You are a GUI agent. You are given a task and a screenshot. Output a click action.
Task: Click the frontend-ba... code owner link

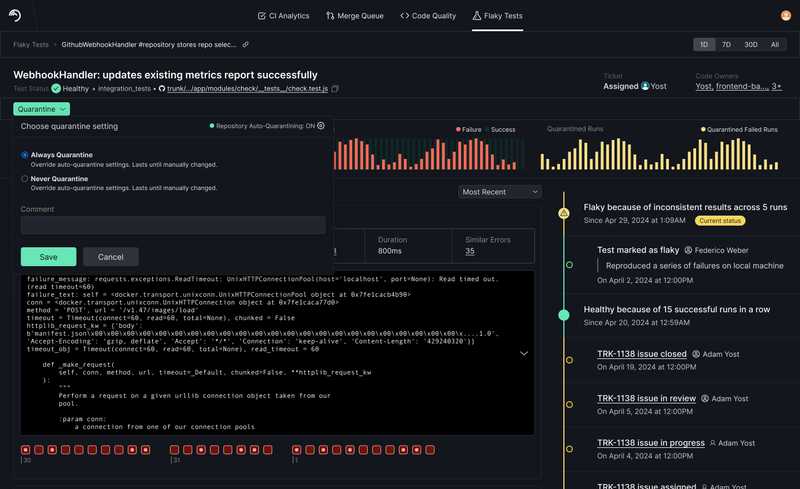coord(742,86)
